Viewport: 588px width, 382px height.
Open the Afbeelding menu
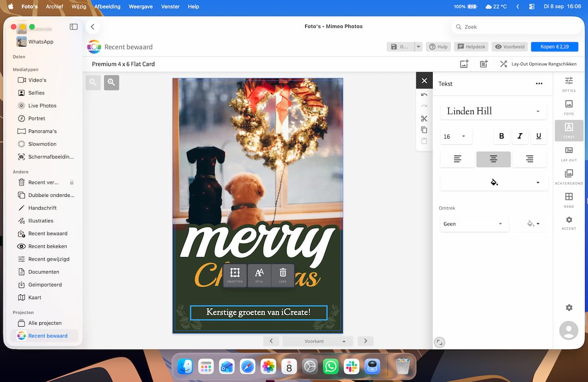point(107,6)
